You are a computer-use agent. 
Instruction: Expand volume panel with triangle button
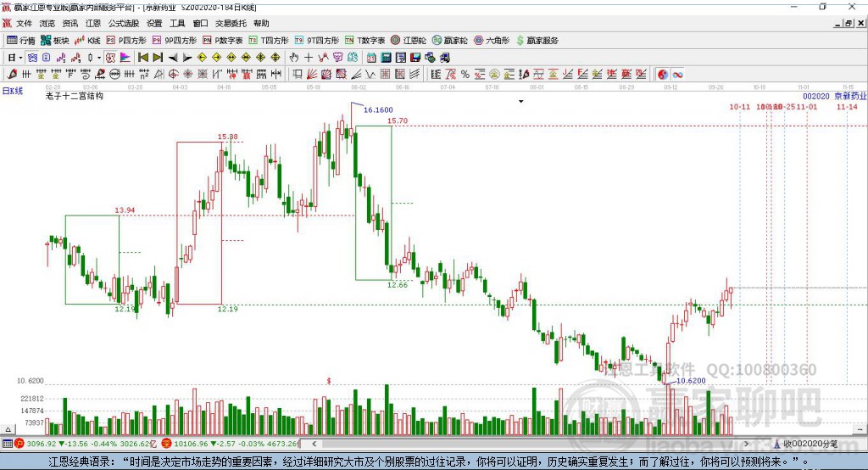tap(8, 429)
